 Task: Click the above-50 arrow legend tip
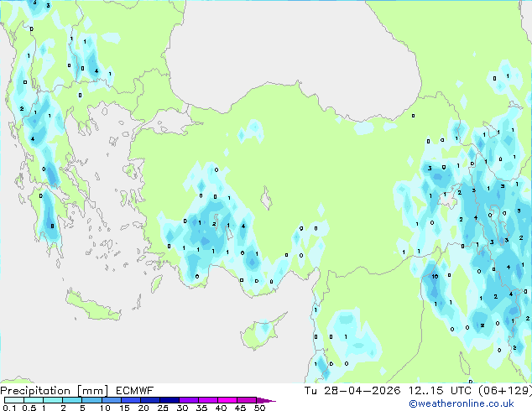click(266, 400)
